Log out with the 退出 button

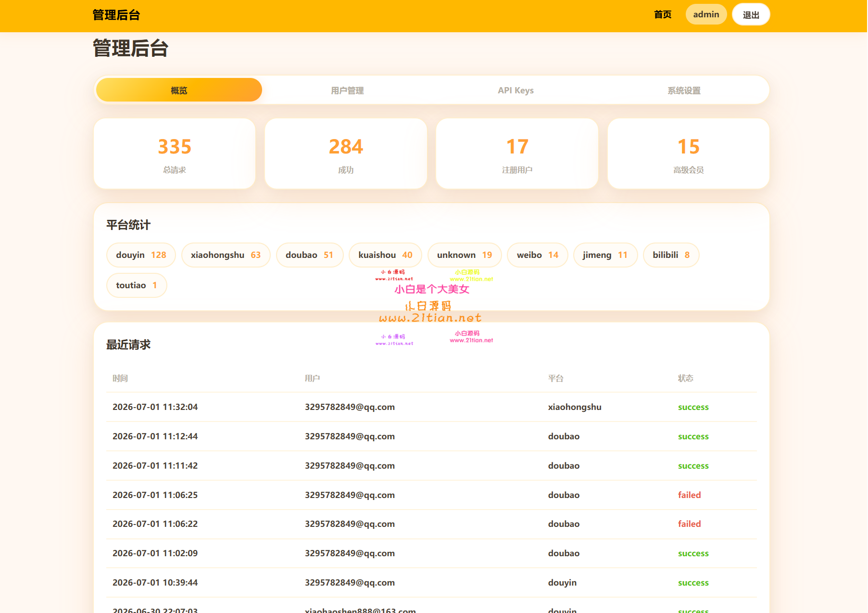click(x=751, y=14)
